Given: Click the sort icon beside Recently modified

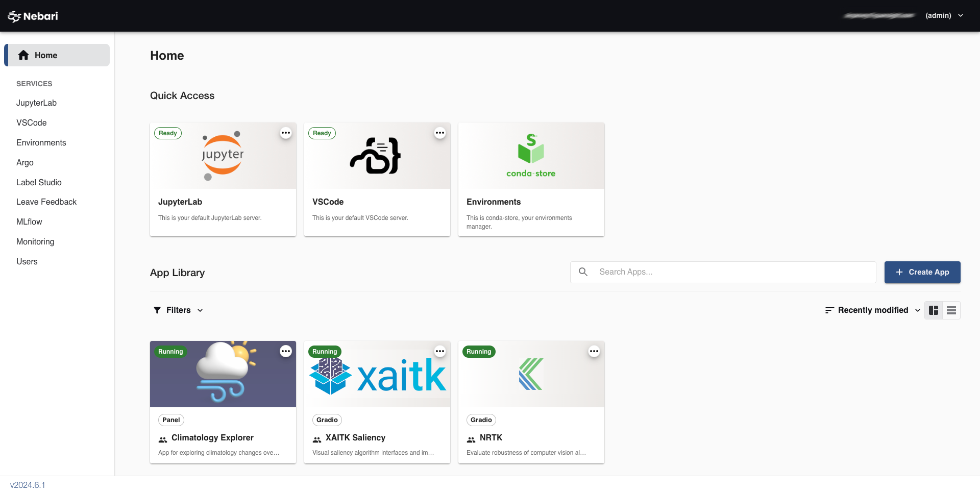Looking at the screenshot, I should coord(828,310).
